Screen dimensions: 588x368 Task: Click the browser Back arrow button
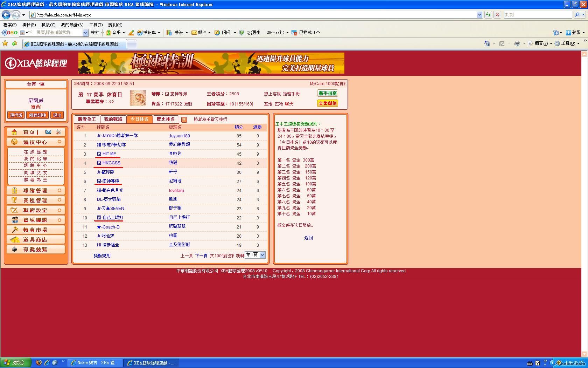coord(6,15)
